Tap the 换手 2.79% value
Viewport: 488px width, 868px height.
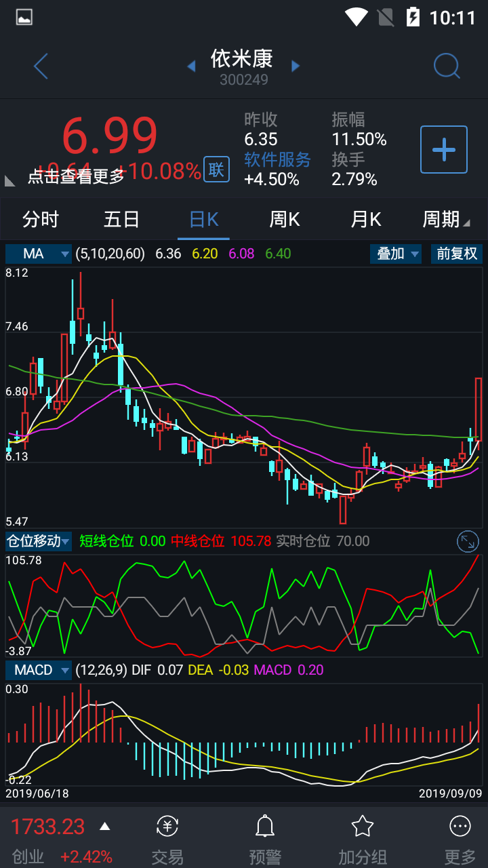coord(354,179)
